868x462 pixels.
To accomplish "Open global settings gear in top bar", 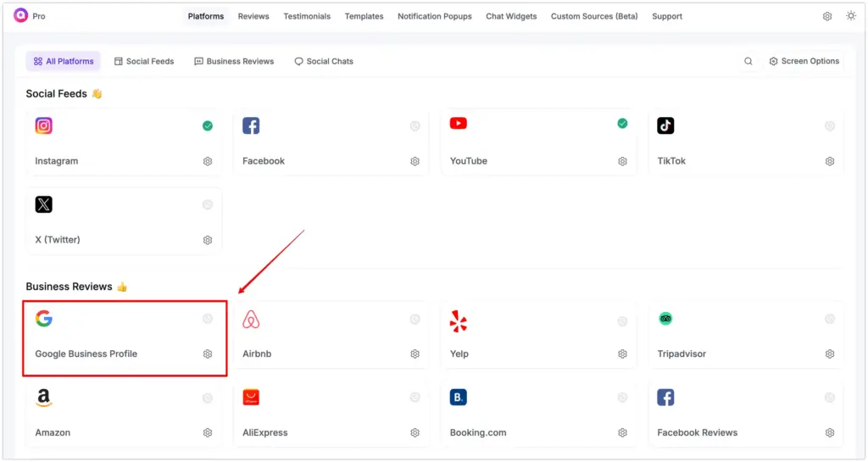I will (x=827, y=17).
